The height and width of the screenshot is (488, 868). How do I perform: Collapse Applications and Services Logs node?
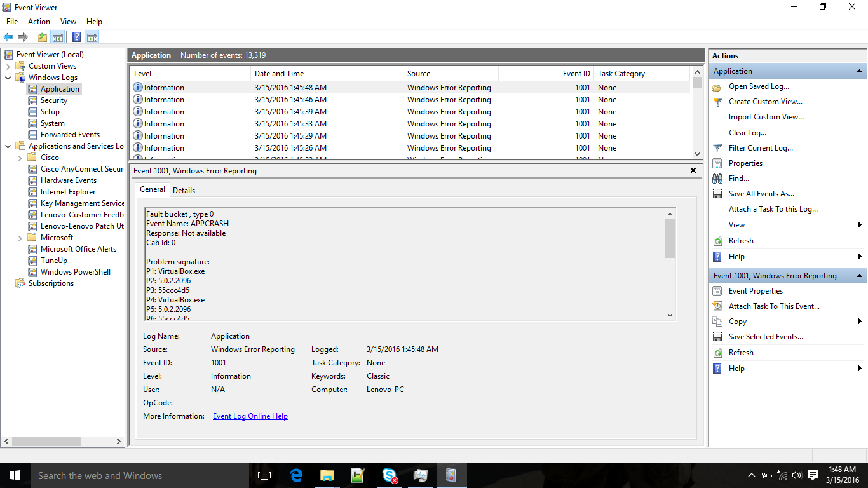click(8, 146)
